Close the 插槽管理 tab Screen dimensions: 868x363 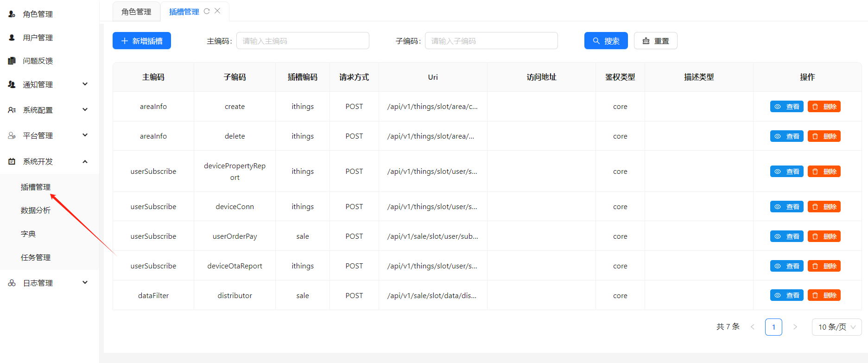(x=217, y=11)
